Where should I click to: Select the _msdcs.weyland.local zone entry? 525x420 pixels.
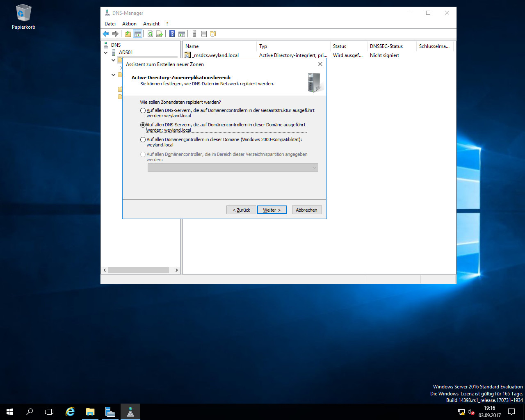click(x=216, y=55)
